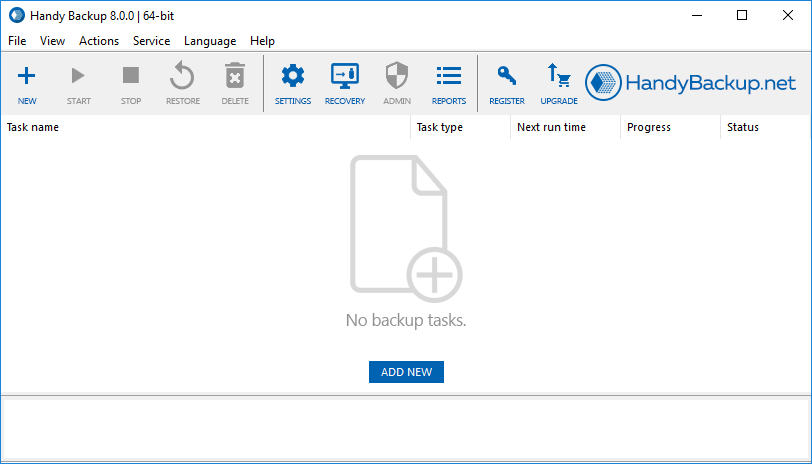Click the Register key icon
812x464 pixels.
tap(507, 76)
